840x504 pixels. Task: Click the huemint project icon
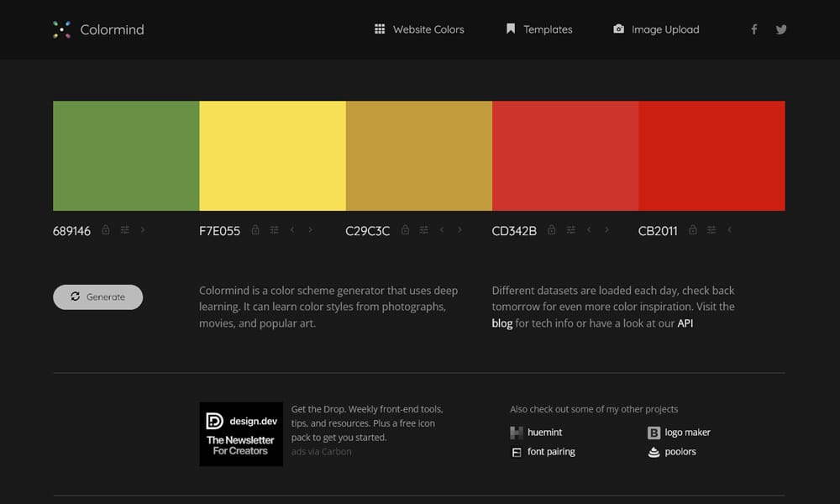[x=517, y=432]
